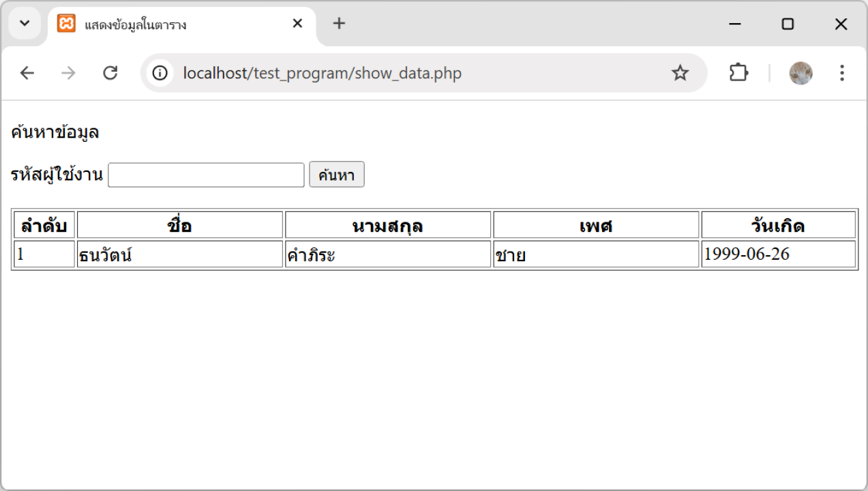The width and height of the screenshot is (868, 491).
Task: Click the browser forward arrow
Action: point(68,73)
